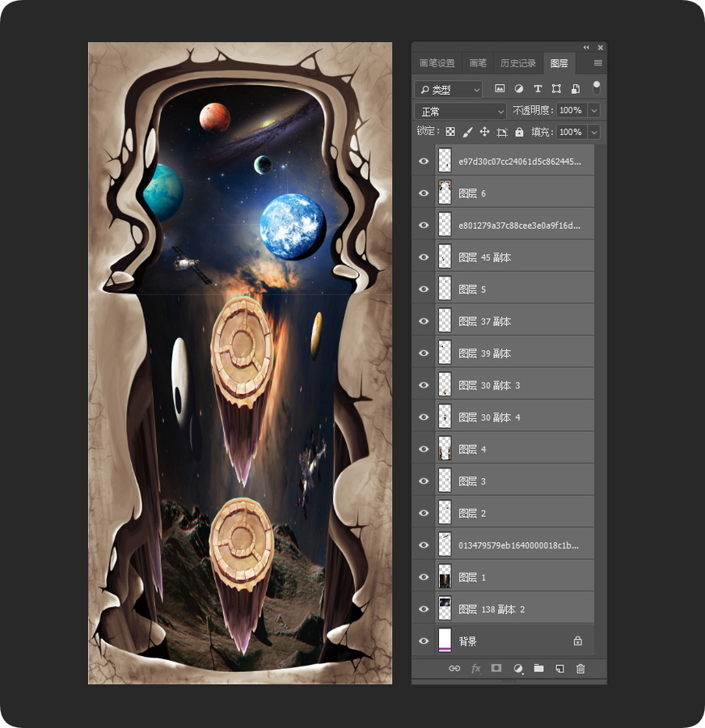Switch to the 历史记录 tab
The width and height of the screenshot is (705, 728).
pos(518,62)
